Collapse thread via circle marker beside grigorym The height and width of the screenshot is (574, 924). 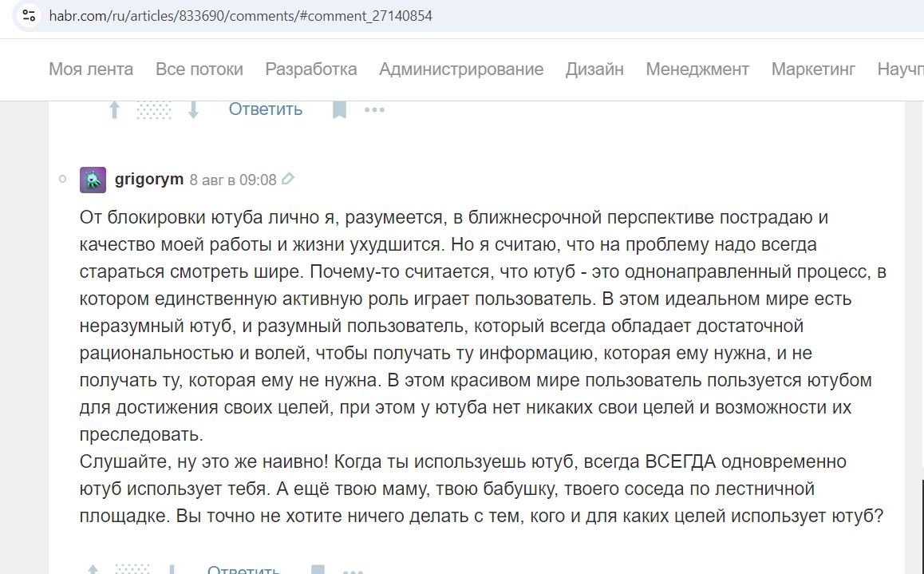click(63, 179)
